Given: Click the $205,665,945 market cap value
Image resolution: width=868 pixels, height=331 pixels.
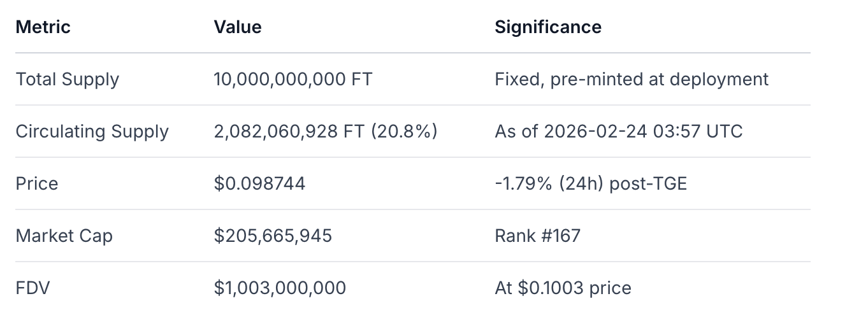Looking at the screenshot, I should point(273,236).
